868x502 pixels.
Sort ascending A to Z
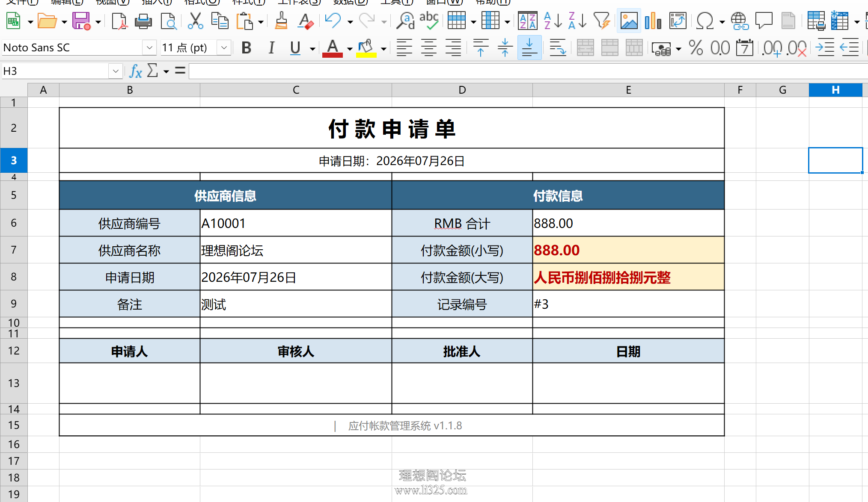(x=553, y=21)
